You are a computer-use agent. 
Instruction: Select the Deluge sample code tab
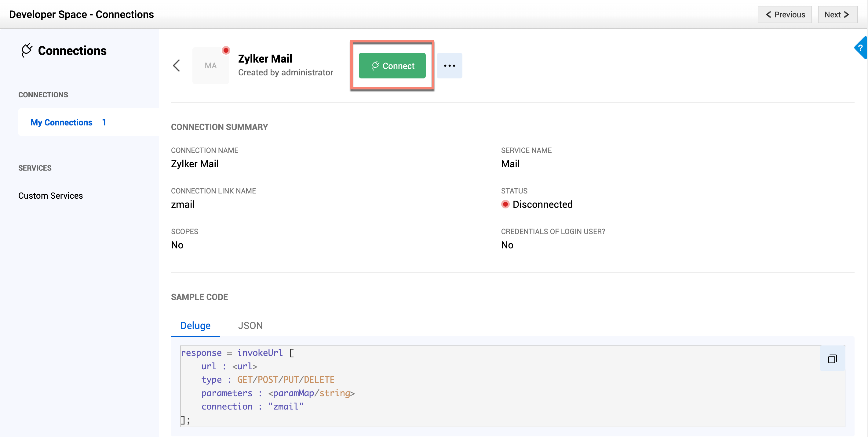pos(195,326)
